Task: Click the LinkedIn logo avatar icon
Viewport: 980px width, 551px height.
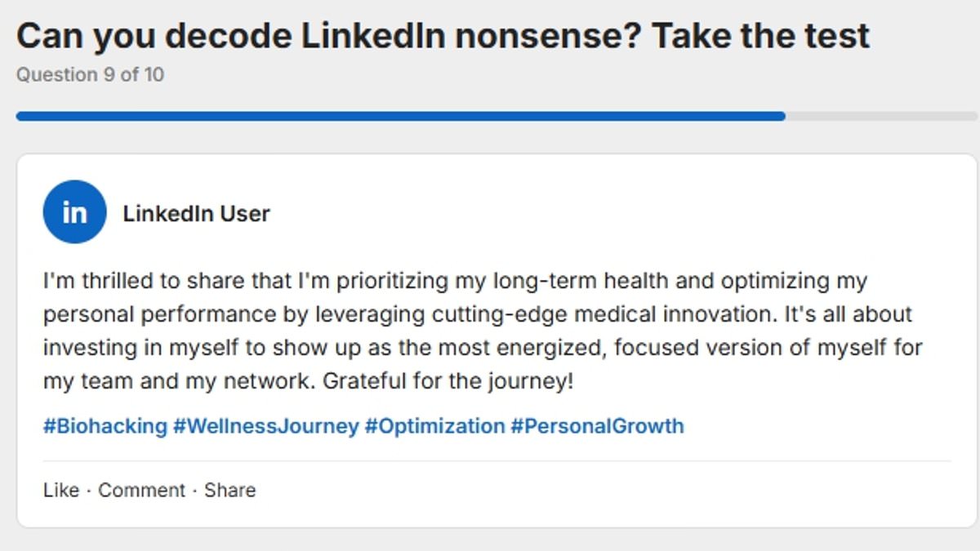Action: pos(73,211)
